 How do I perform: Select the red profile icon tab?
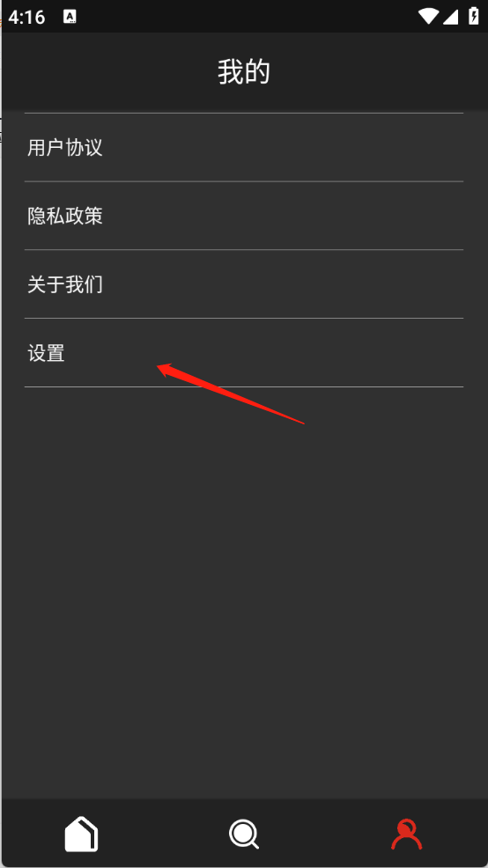(407, 834)
